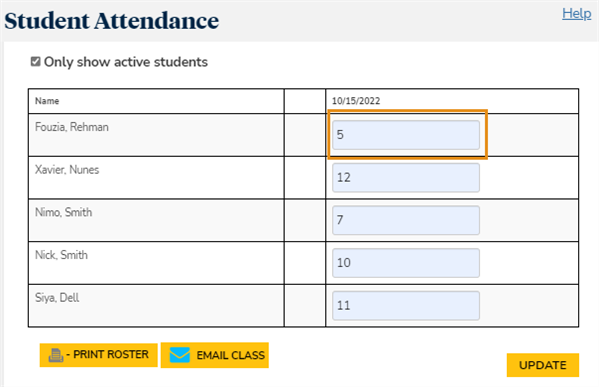Click Nimo, Smith's attendance input showing 7
This screenshot has height=387, width=599.
coord(406,220)
